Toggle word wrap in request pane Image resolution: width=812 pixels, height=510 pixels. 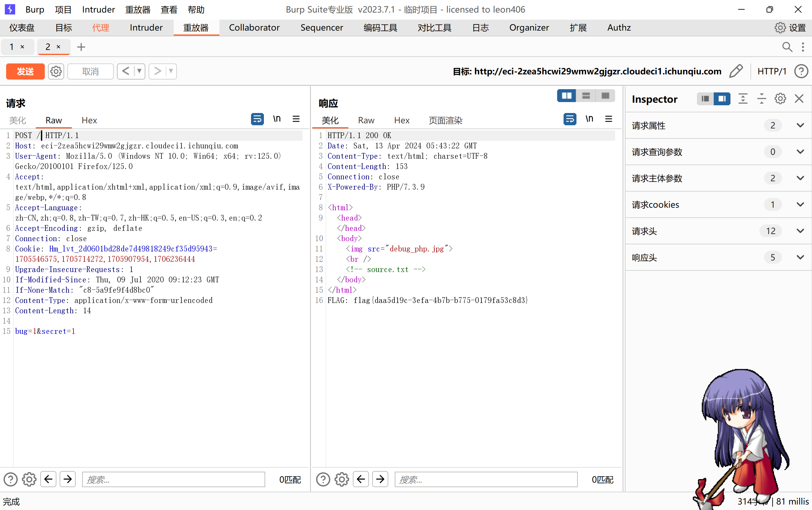(x=257, y=119)
